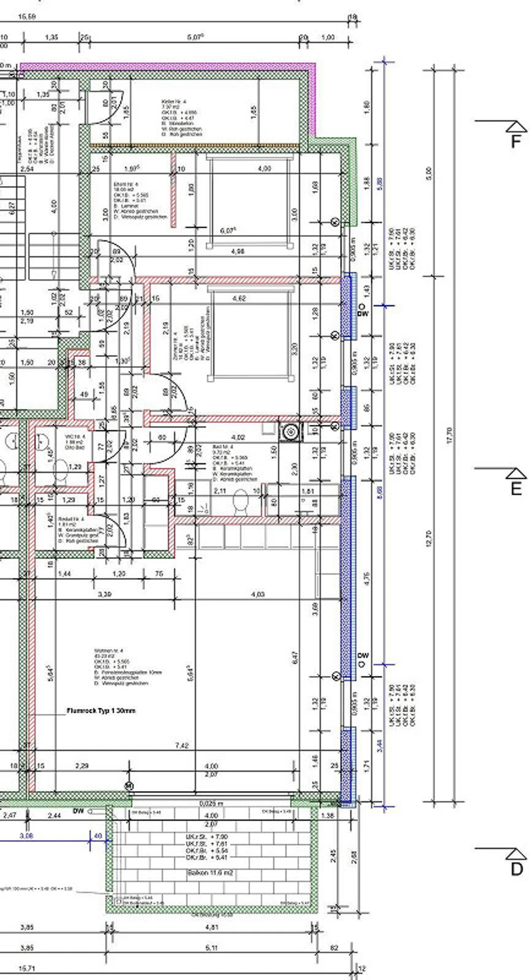530x980 pixels.
Task: Click the section marker D arrow
Action: (x=516, y=854)
